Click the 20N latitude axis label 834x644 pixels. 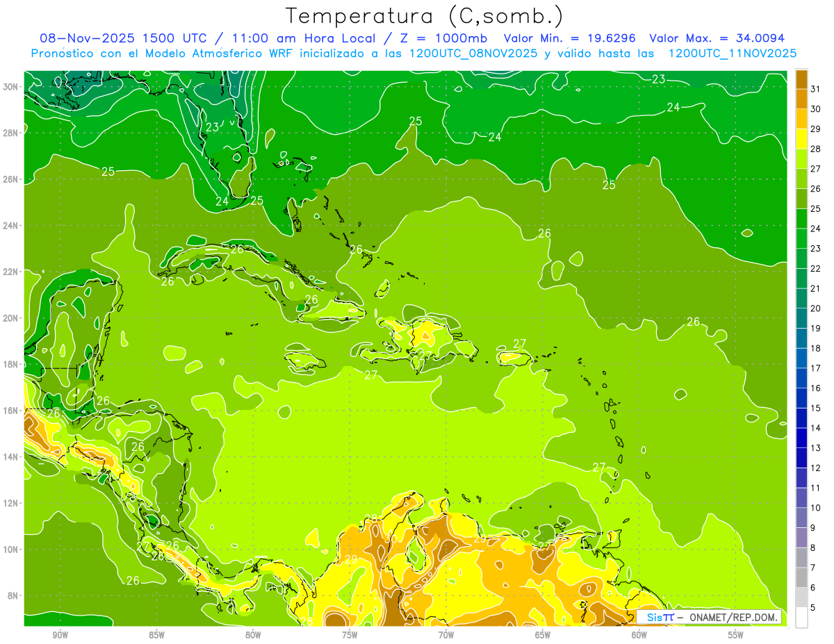pos(10,318)
